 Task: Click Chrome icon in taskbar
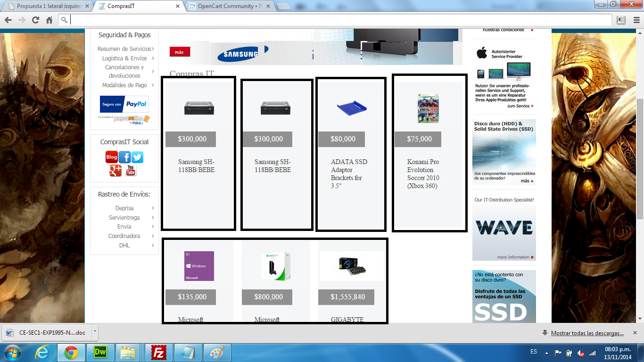click(x=71, y=353)
